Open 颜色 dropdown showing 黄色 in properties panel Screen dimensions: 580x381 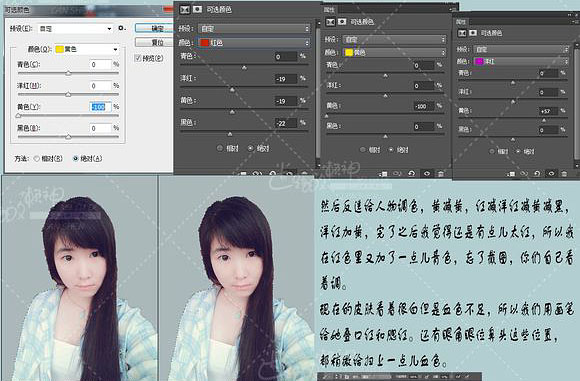coord(394,53)
